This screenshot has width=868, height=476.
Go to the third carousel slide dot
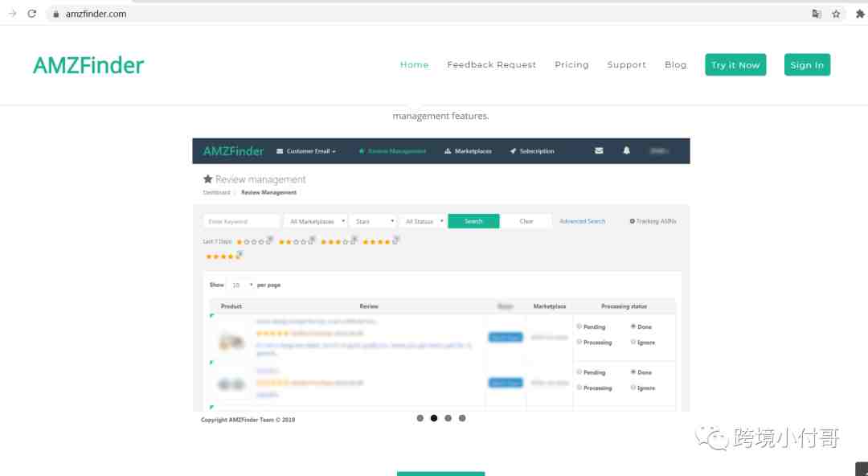(448, 418)
